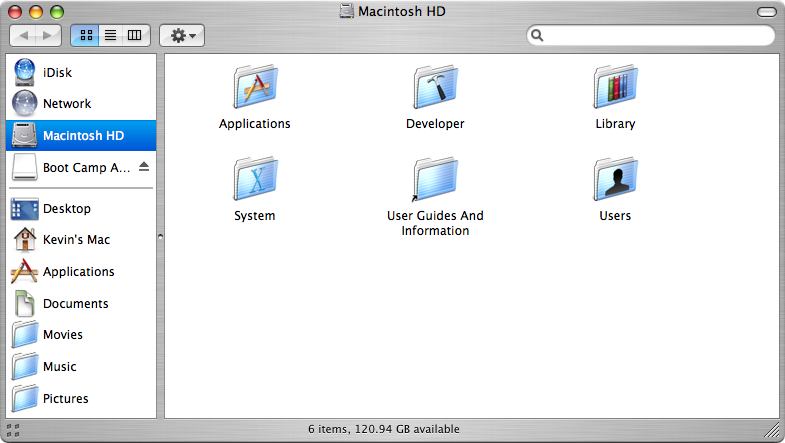Click the 'System' folder name label
The image size is (785, 443).
click(255, 216)
